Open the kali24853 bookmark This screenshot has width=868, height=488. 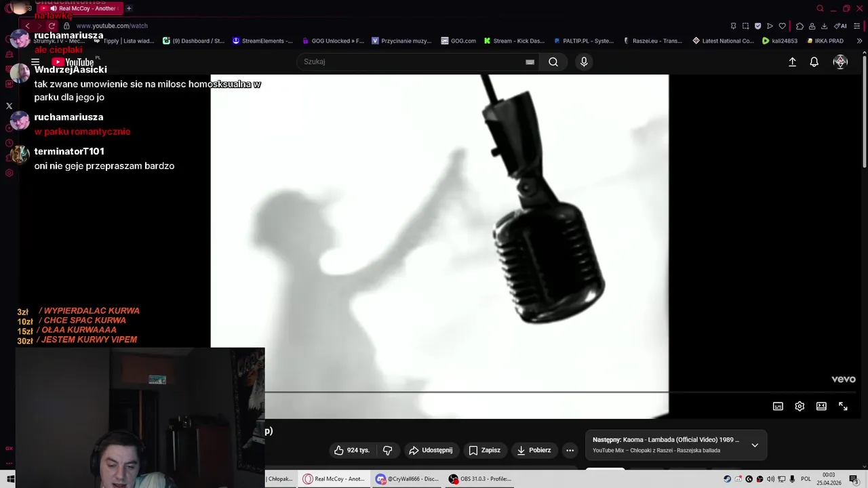tap(780, 41)
